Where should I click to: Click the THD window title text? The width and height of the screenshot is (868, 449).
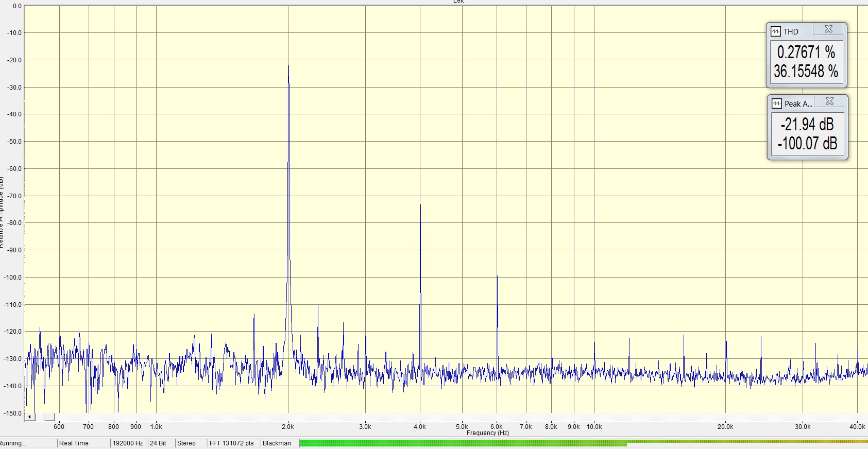791,32
